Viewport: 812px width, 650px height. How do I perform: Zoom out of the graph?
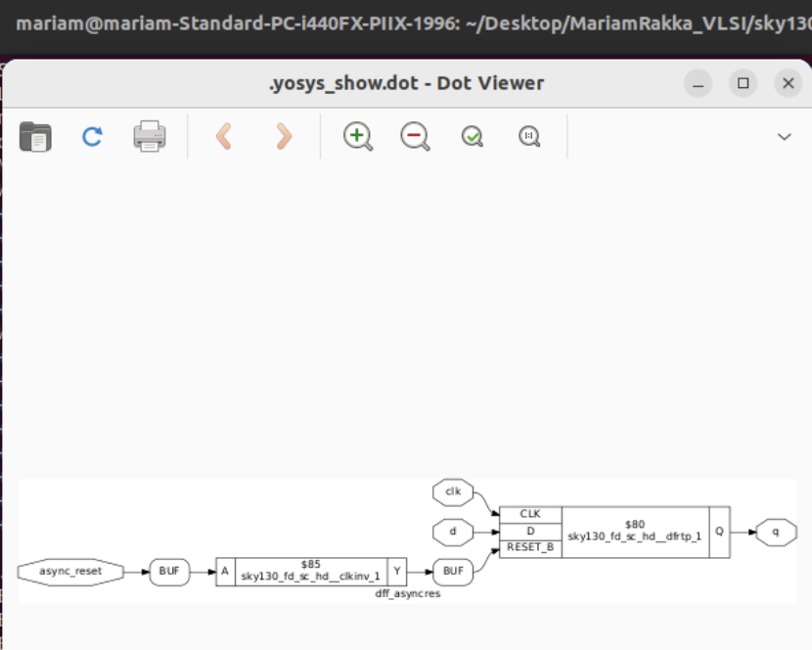(x=414, y=136)
